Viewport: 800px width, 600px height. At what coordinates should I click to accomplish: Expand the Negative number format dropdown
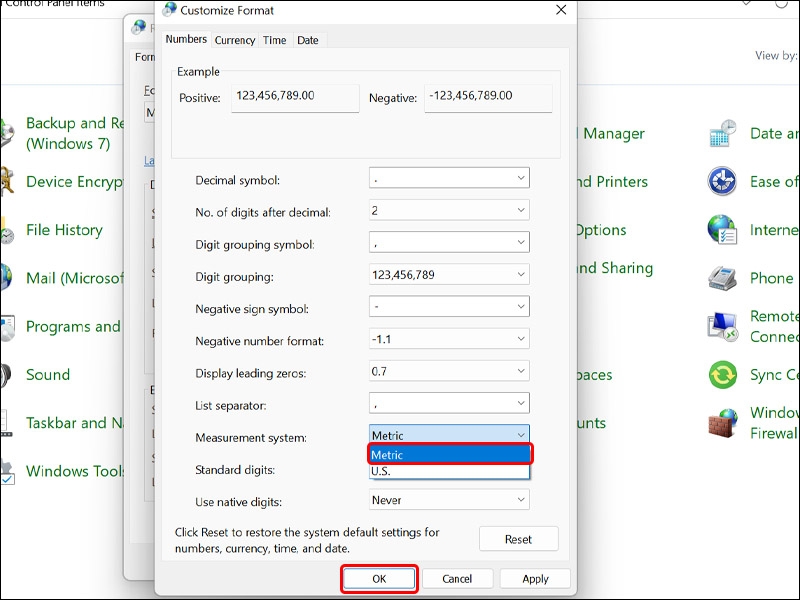coord(449,340)
